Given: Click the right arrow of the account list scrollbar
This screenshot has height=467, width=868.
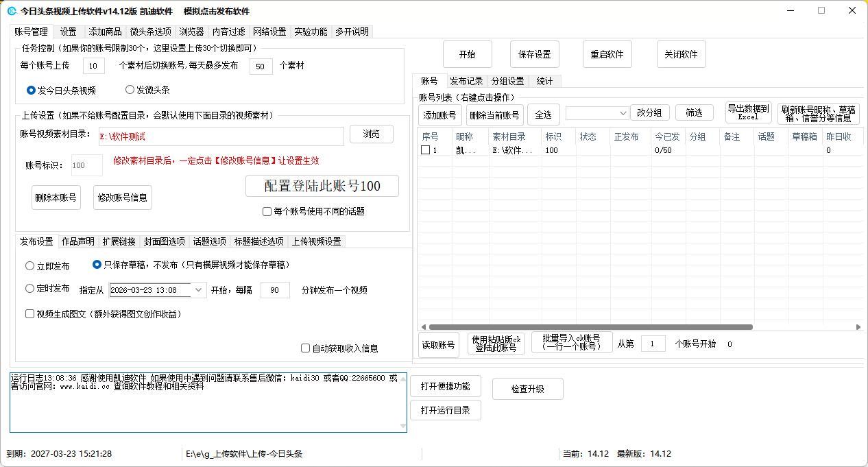Looking at the screenshot, I should click(x=858, y=327).
